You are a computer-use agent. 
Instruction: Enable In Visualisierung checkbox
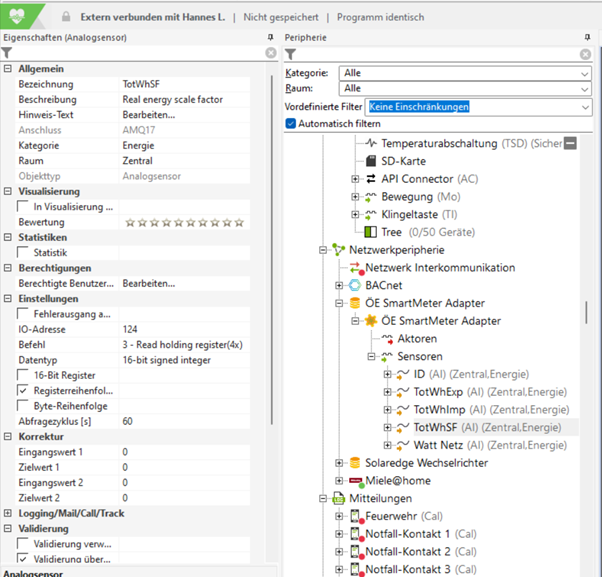23,206
